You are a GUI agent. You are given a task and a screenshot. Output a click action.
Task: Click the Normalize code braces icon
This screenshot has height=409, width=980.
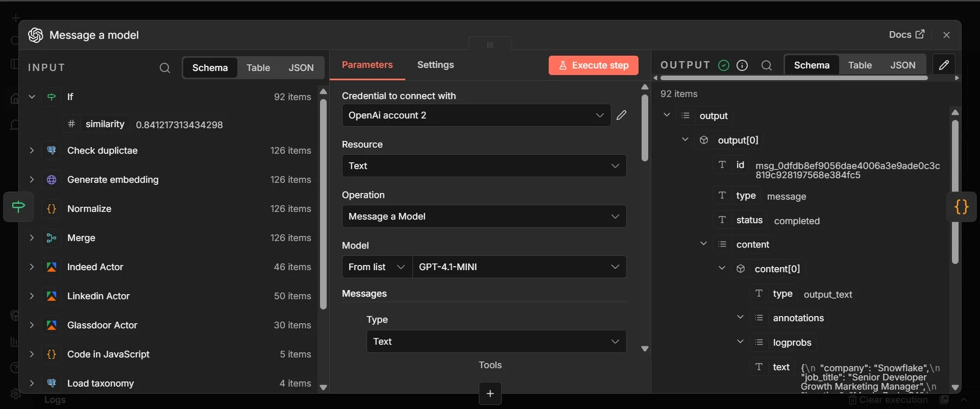pyautogui.click(x=52, y=209)
